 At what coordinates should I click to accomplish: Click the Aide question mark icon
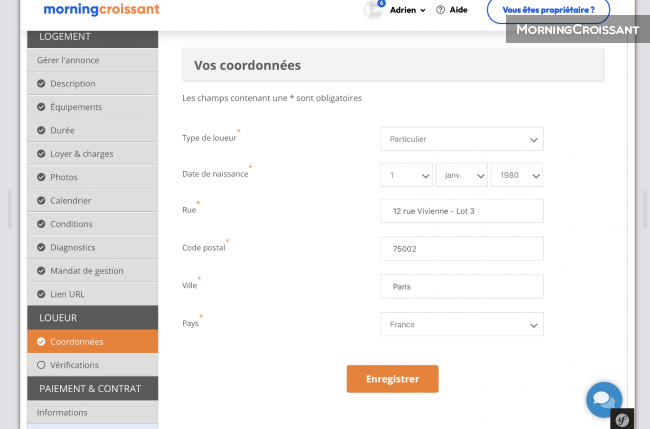tap(440, 10)
